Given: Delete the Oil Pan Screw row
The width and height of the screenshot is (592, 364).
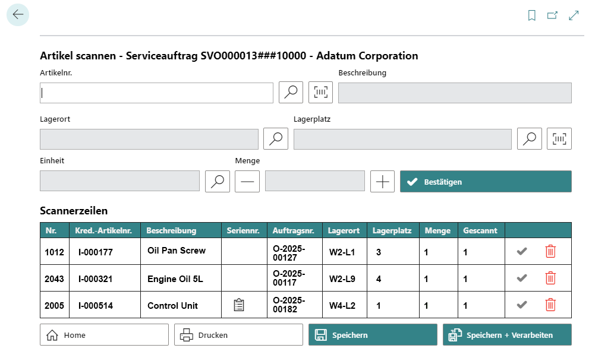Looking at the screenshot, I should (x=550, y=251).
